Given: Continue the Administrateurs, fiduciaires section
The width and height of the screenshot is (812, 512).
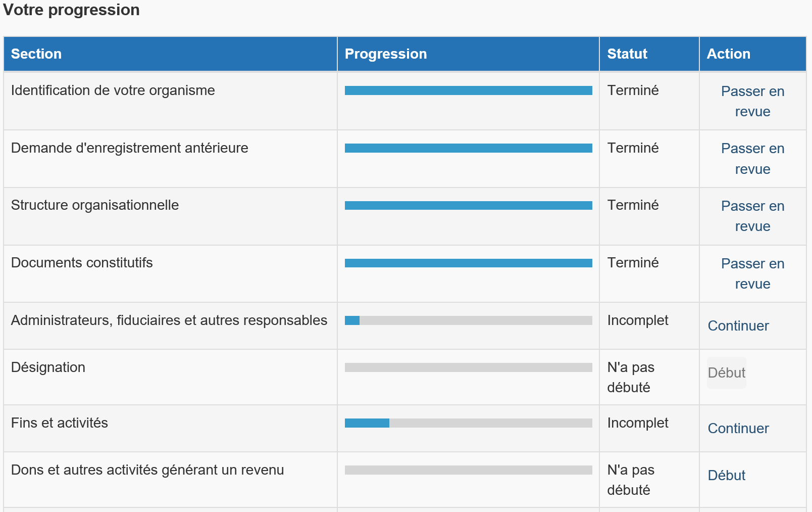Looking at the screenshot, I should (738, 326).
